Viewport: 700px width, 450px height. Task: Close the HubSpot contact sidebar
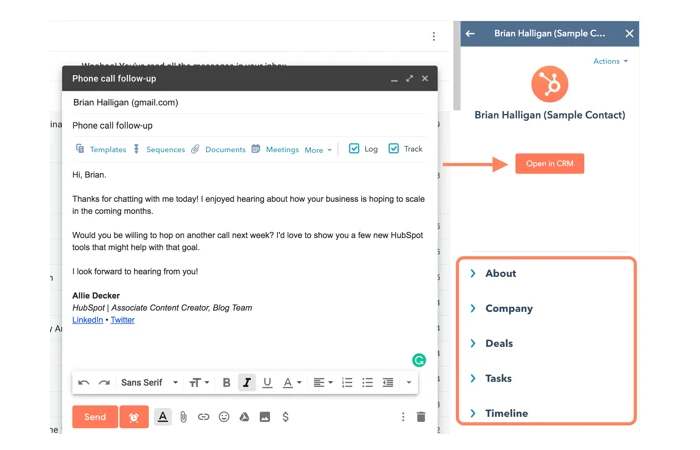click(x=629, y=33)
